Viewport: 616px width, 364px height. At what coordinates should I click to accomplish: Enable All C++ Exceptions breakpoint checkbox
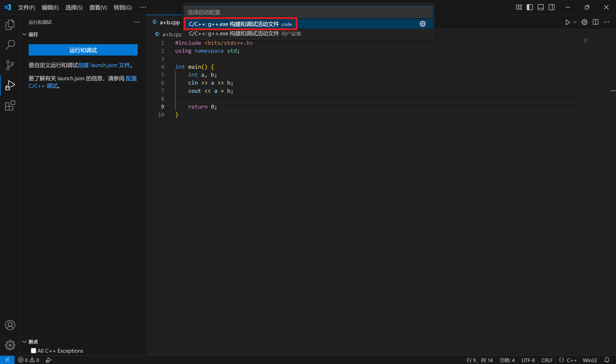(33, 351)
